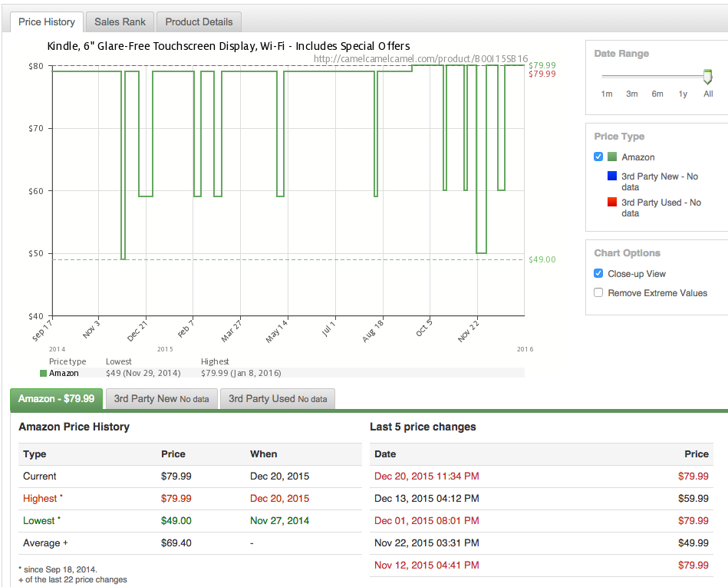
Task: Click the 'Close-up View' option label
Action: [637, 273]
